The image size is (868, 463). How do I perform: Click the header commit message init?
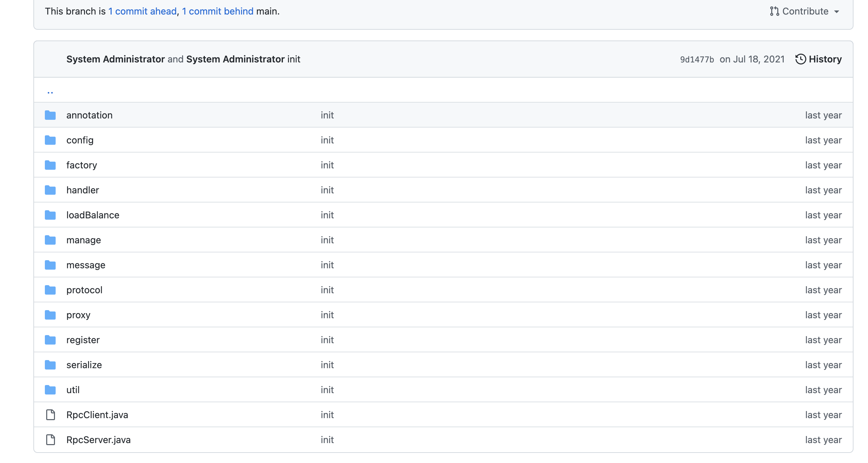[x=294, y=59]
